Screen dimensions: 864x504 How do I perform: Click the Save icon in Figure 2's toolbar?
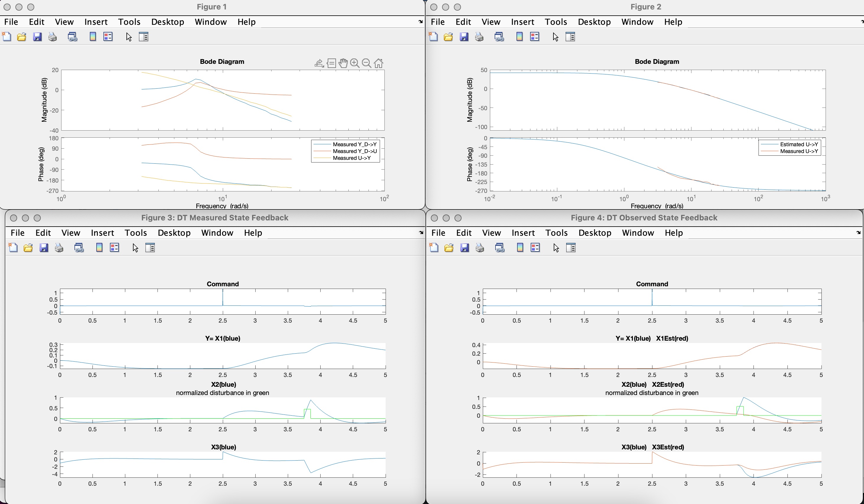(464, 37)
